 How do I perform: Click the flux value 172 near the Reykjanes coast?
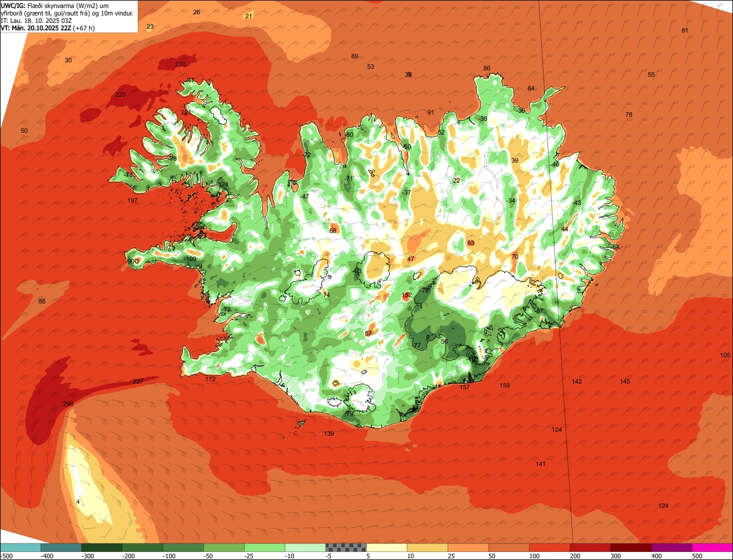tap(211, 379)
